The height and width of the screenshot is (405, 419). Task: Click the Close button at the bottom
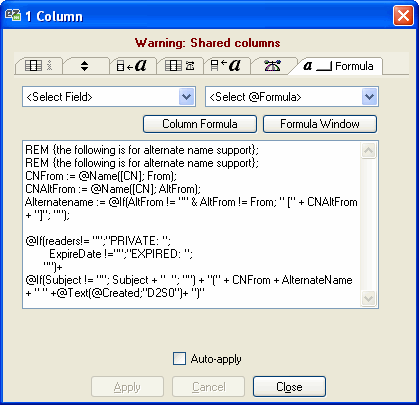point(289,387)
